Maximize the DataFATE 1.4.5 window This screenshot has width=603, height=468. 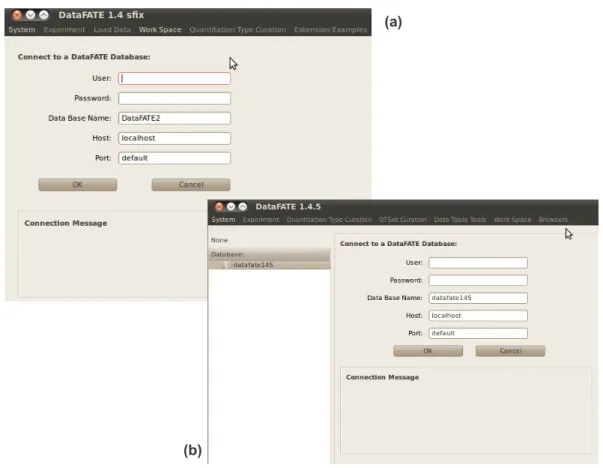(243, 207)
